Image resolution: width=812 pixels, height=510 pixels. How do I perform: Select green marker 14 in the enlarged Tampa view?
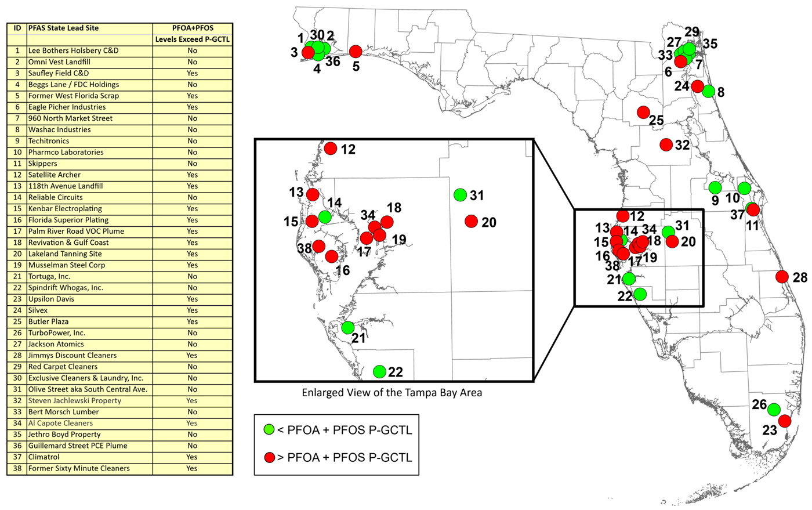click(325, 216)
